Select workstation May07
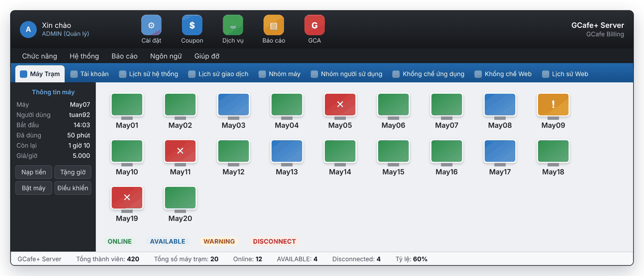Screen dimensions: 644x276 447,111
